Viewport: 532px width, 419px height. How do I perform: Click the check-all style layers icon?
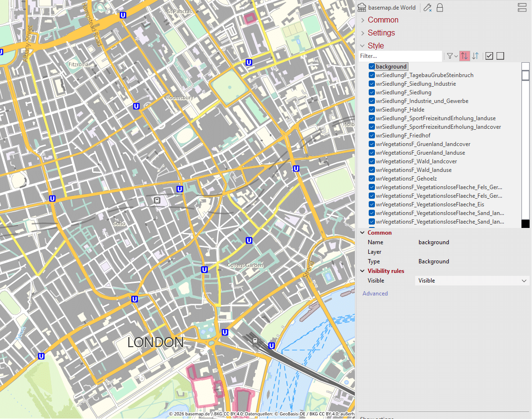pyautogui.click(x=489, y=56)
